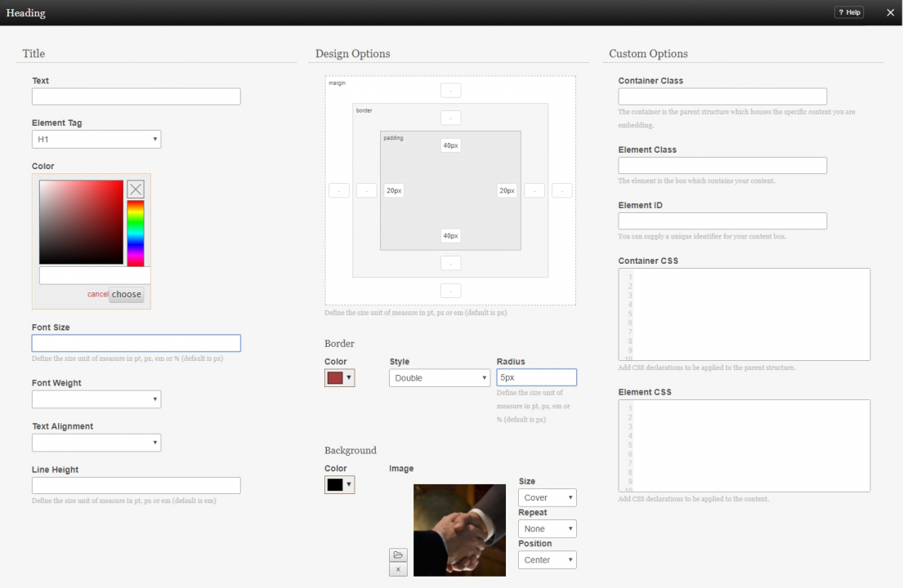Click the bottom margin value box
Viewport: 903px width, 588px height.
450,291
